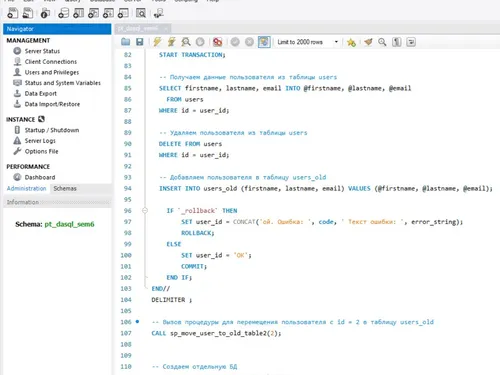
Task: Beautify the query with the broom icon
Action: (368, 42)
